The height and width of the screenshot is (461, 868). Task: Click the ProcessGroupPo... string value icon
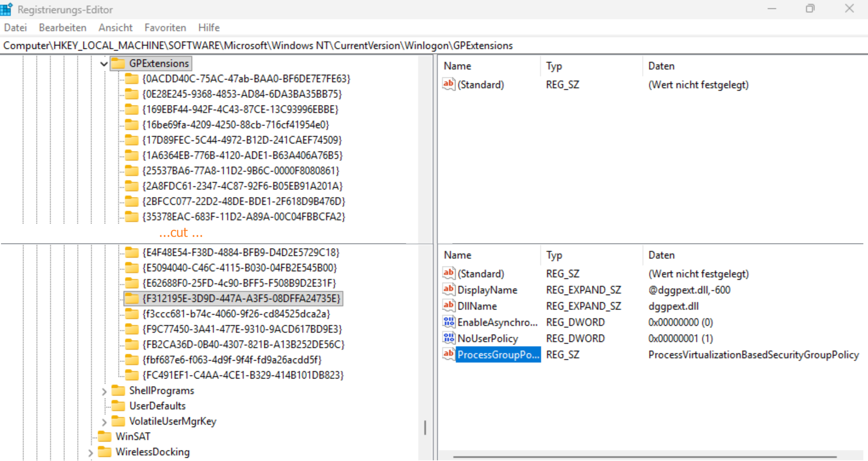448,354
